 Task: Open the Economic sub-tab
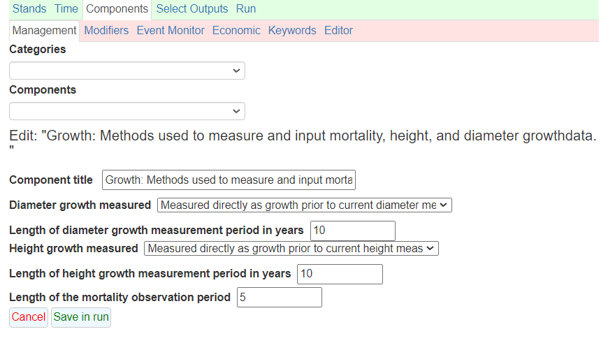[x=236, y=31]
